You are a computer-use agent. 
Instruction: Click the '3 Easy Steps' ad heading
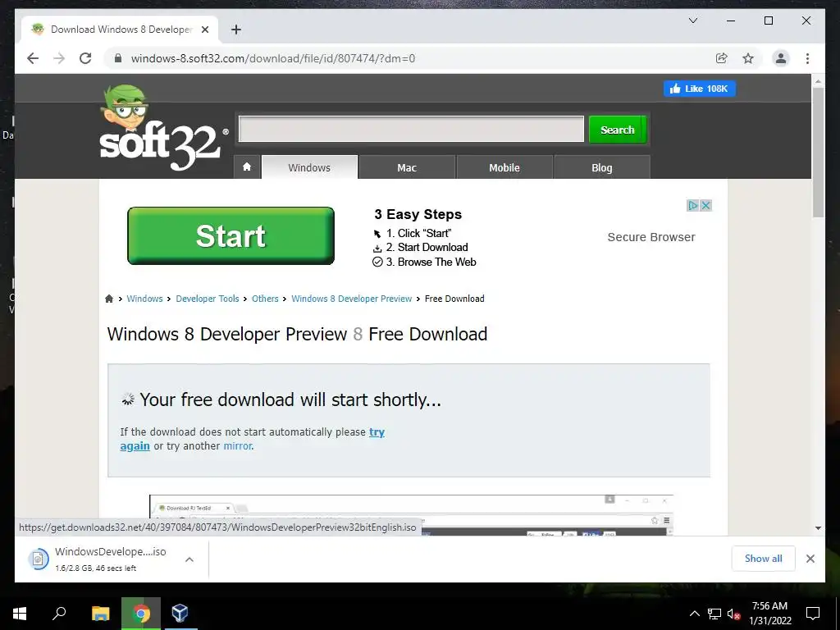(418, 214)
